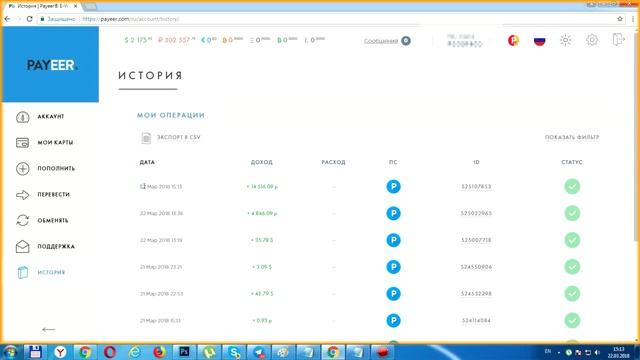The width and height of the screenshot is (640, 360).
Task: Select История in the sidebar
Action: click(40, 272)
